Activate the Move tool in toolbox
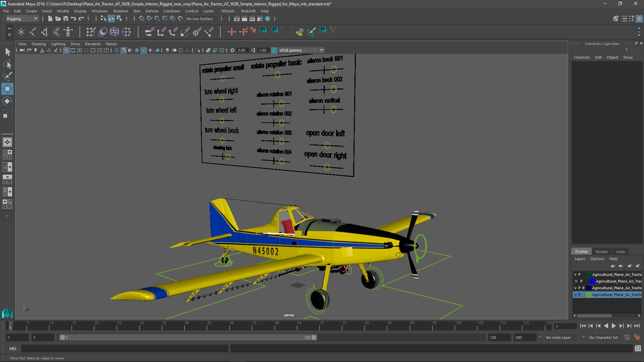644x362 pixels. tap(7, 89)
